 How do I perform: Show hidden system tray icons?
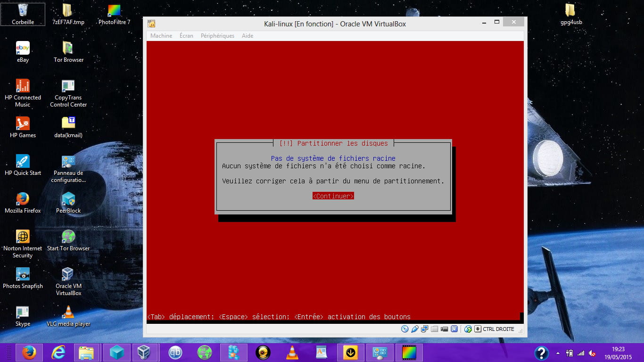click(558, 353)
